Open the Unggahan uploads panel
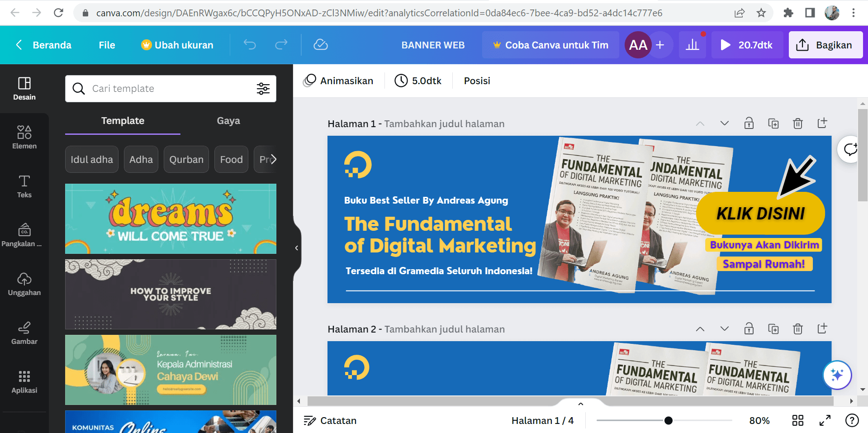 (24, 284)
